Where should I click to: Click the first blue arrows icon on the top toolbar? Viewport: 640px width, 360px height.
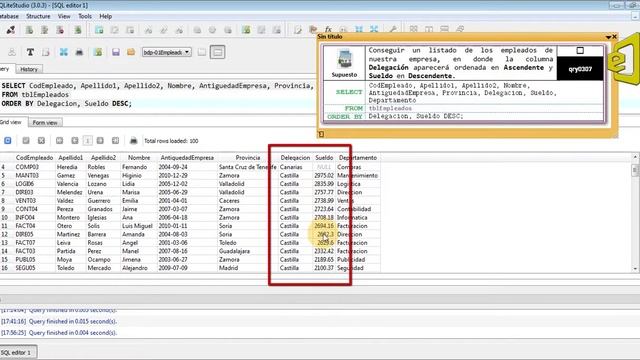point(359,29)
